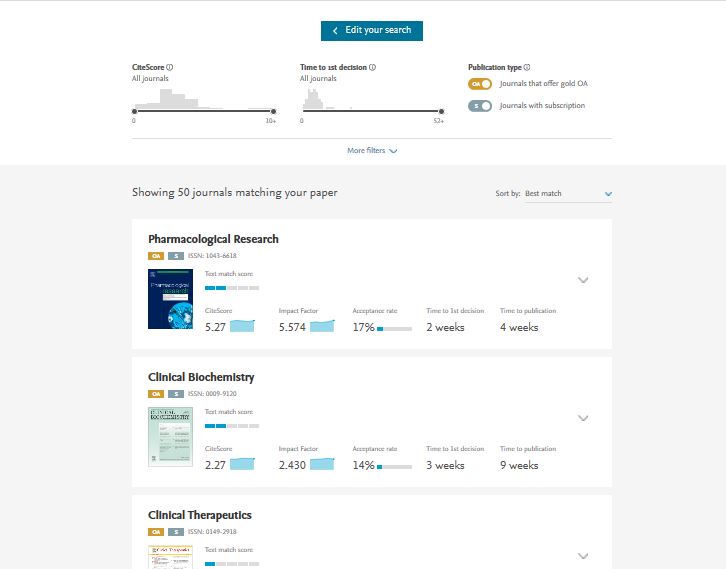The width and height of the screenshot is (726, 569).
Task: Click CiteScore slider maximum handle
Action: pos(274,111)
